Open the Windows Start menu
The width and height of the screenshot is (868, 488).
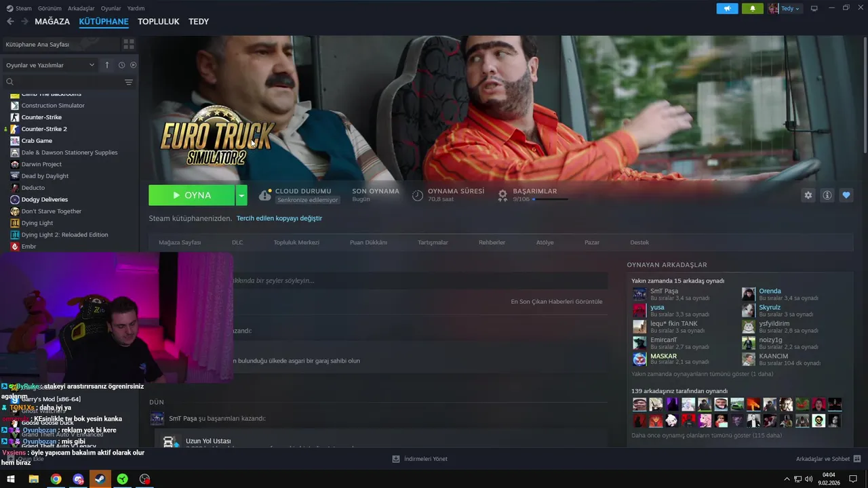11,479
